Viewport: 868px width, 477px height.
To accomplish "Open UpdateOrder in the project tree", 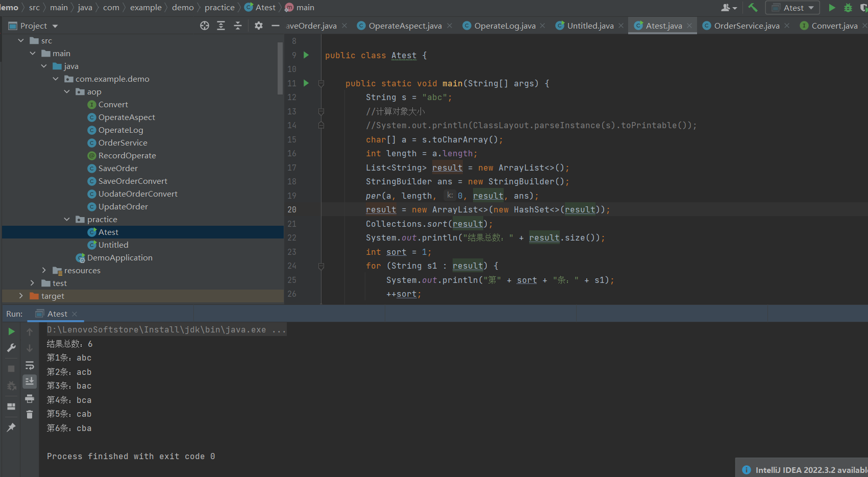I will [123, 206].
